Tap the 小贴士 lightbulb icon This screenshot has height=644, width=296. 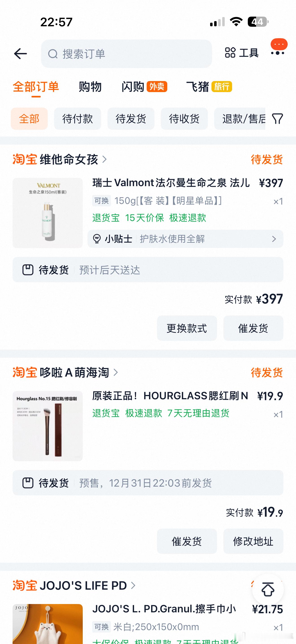(97, 239)
